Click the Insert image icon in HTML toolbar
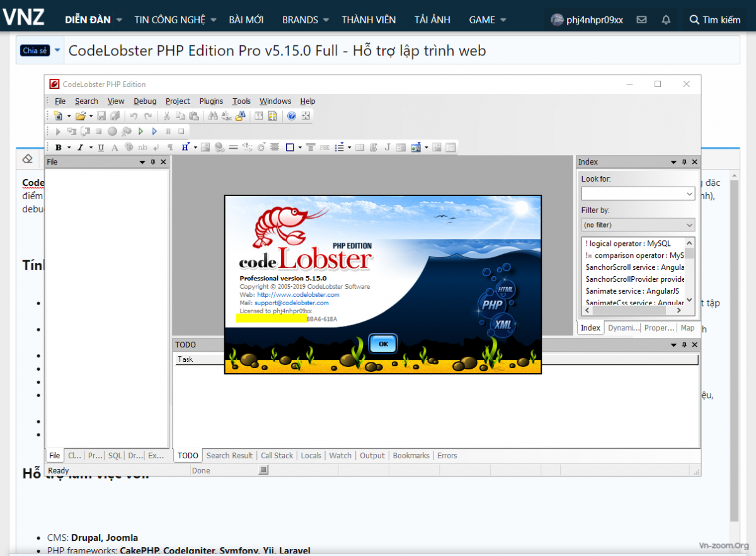Screen dimensions: 756x556 [x=205, y=148]
